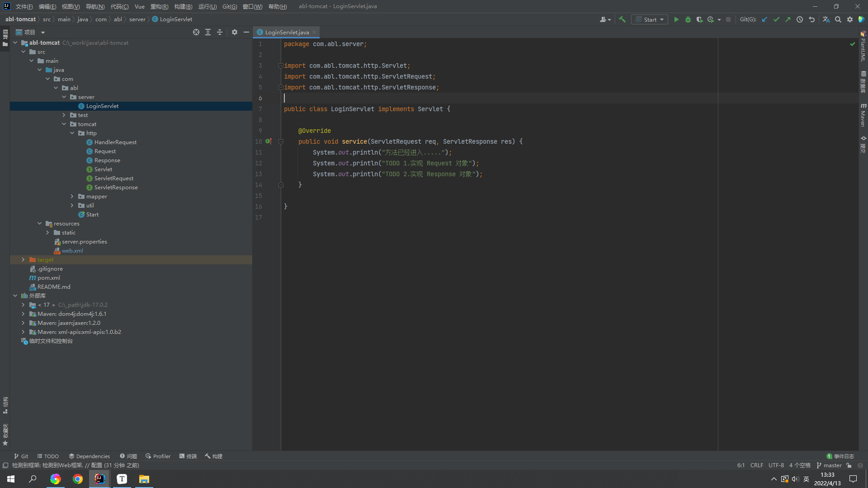Open the Maven side panel

click(x=863, y=115)
